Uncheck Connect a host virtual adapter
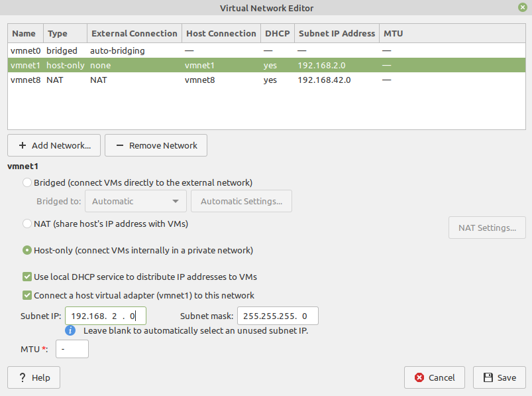Viewport: 532px width, 396px height. [27, 295]
